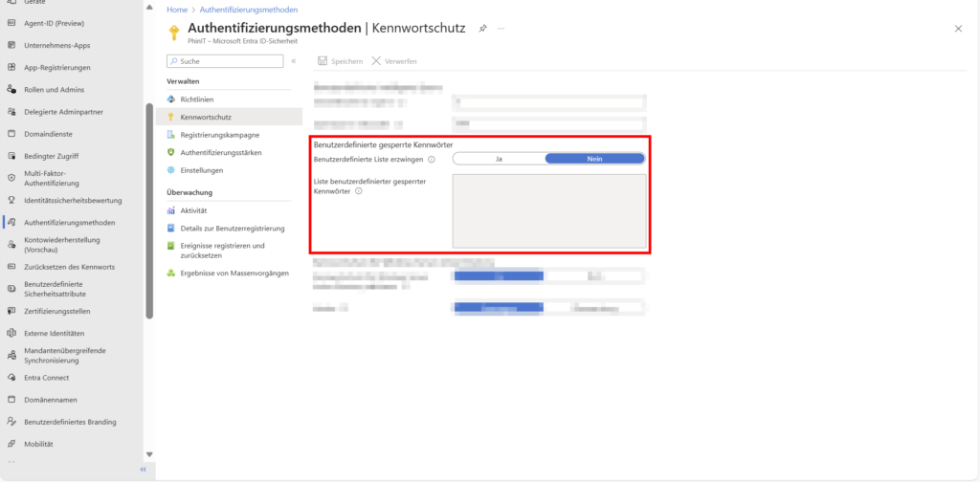Click the info icon beside Benutzerdefinierte Liste erzwingen

pos(432,160)
